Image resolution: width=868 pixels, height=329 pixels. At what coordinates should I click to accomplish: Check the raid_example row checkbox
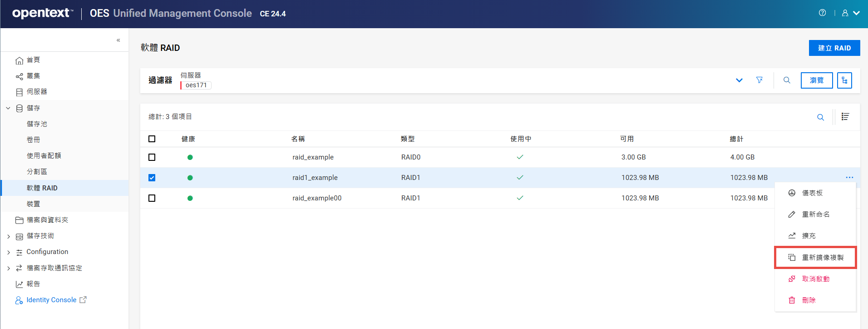[152, 157]
